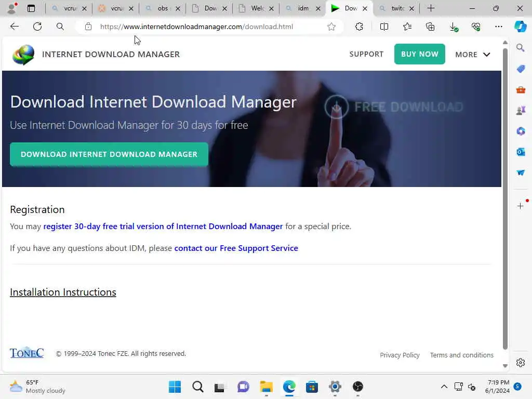Open contact our Free Support Service link

(x=236, y=248)
